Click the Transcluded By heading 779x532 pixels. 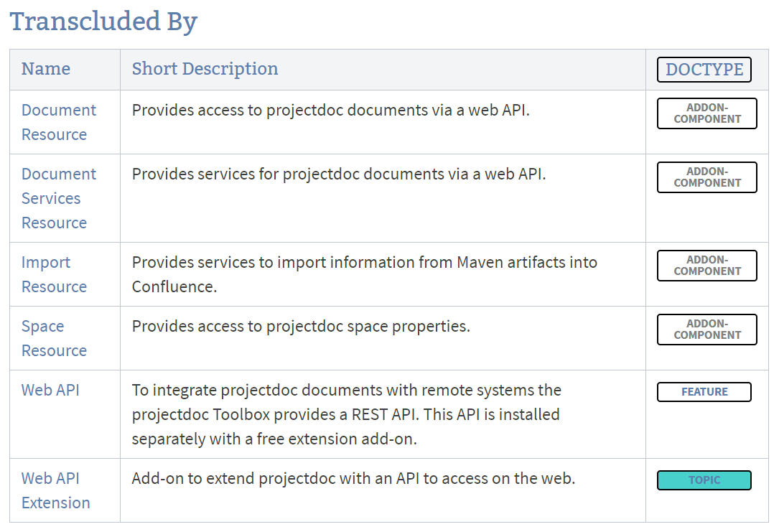click(103, 22)
